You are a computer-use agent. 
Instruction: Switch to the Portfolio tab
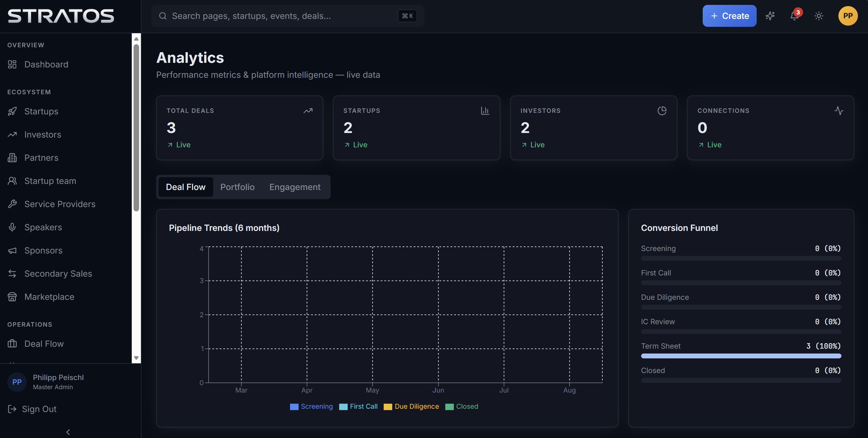click(238, 187)
